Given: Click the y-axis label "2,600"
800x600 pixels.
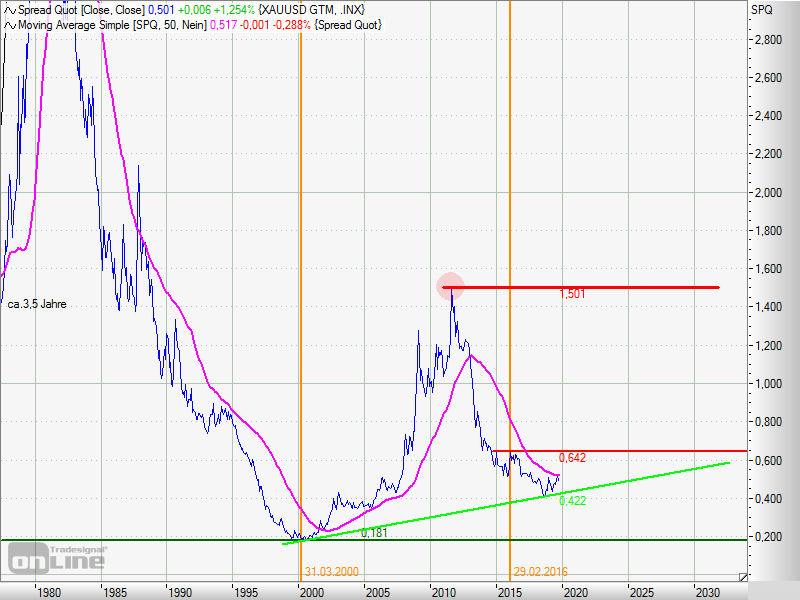Looking at the screenshot, I should pos(768,78).
